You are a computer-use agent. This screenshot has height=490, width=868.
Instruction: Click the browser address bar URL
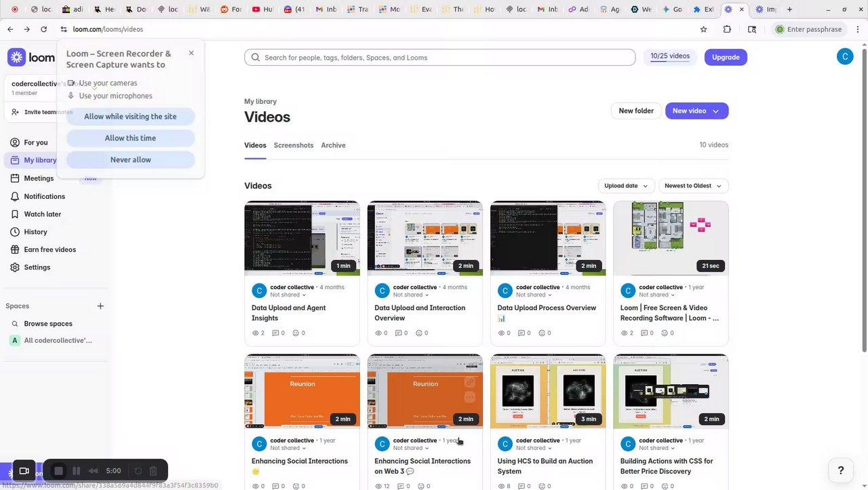point(108,29)
